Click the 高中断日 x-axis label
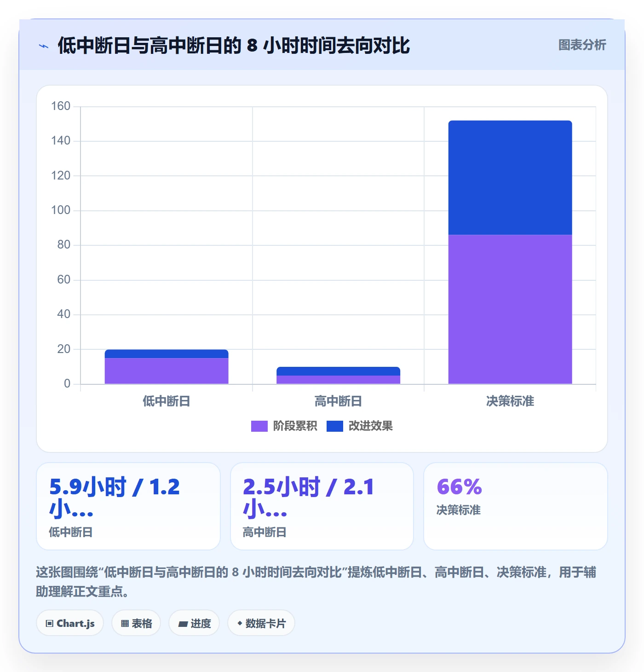Screen dimensions: 644x672 pyautogui.click(x=338, y=401)
